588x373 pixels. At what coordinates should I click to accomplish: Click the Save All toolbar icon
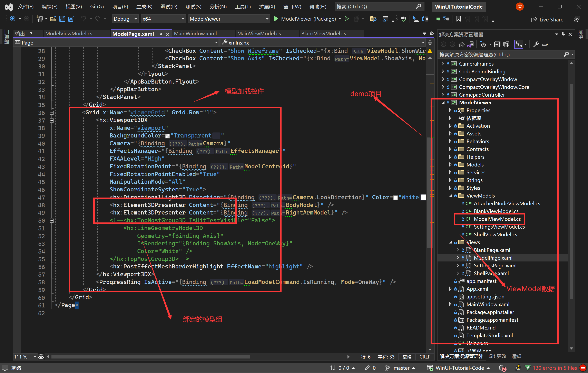pyautogui.click(x=71, y=19)
